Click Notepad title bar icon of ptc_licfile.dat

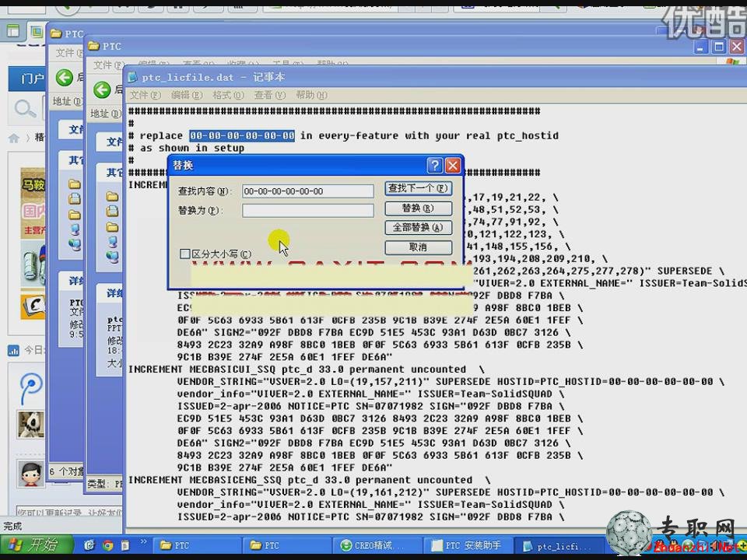[x=133, y=77]
